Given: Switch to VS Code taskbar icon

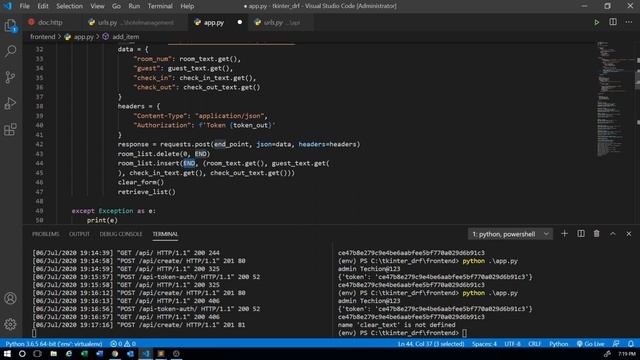Looking at the screenshot, I should click(x=146, y=354).
